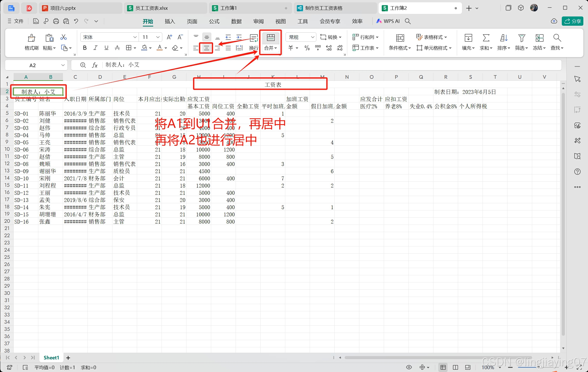Click the Conditional formatting (条件格式) icon

click(x=400, y=38)
